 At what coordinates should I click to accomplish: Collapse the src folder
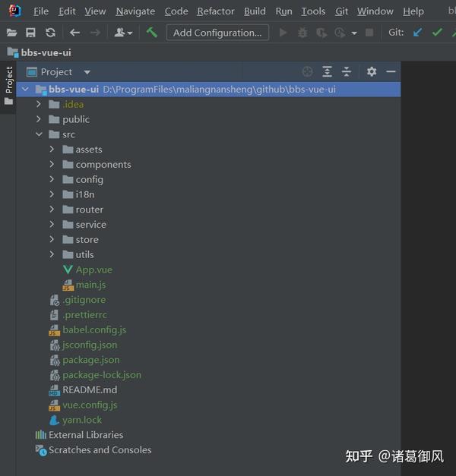click(x=39, y=134)
